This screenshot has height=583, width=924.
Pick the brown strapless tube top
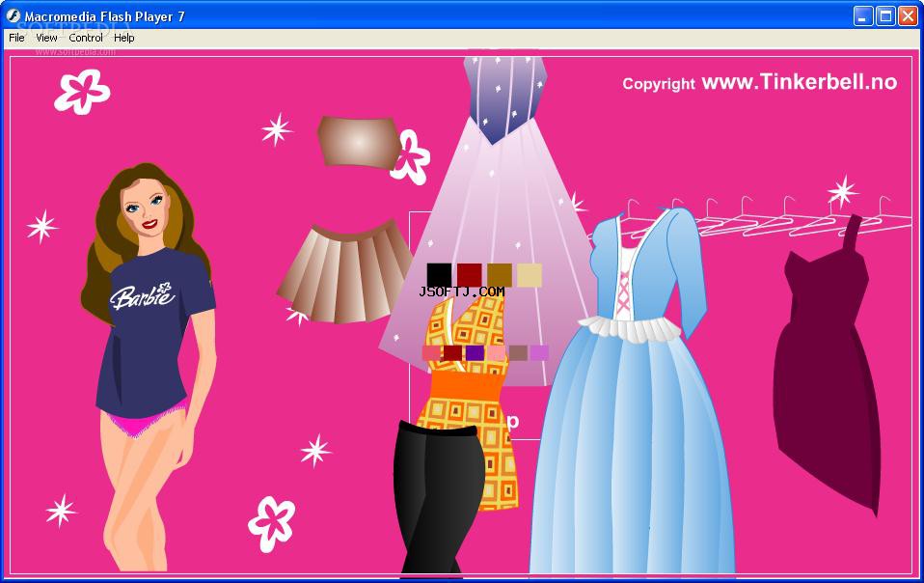click(358, 142)
